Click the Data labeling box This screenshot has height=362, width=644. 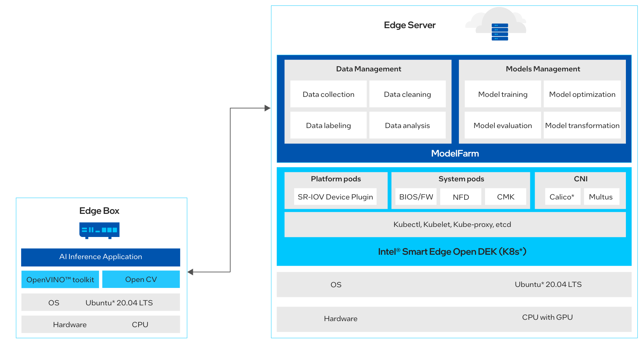(x=328, y=125)
